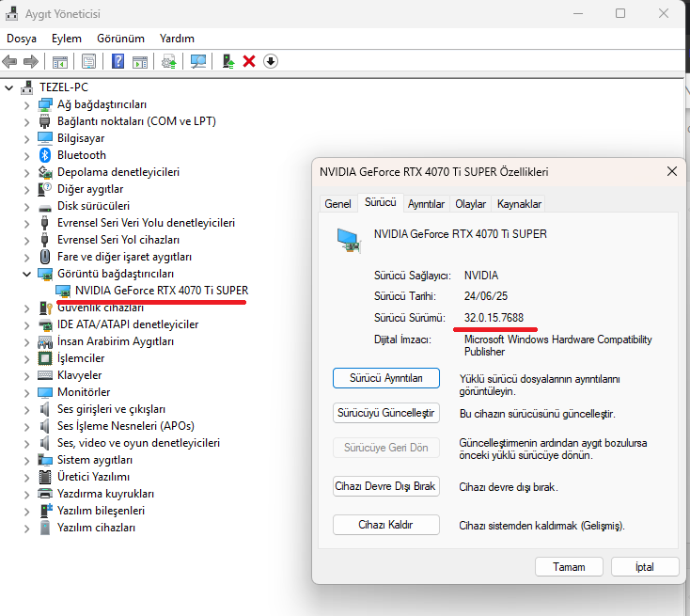Collapse the TEZEL-PC root node
The height and width of the screenshot is (616, 690).
(8, 87)
